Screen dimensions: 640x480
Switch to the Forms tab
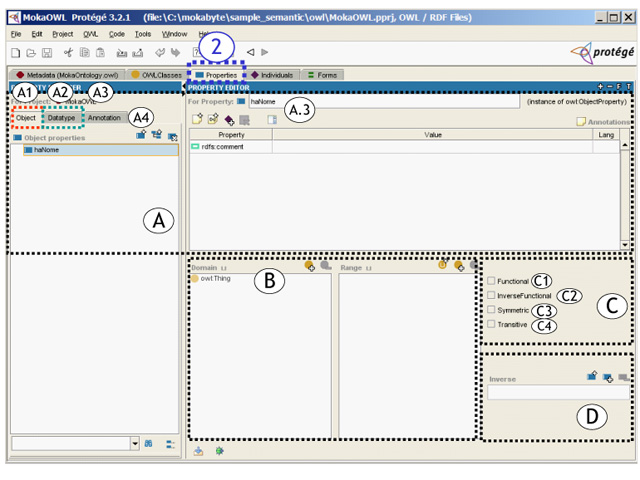[322, 75]
